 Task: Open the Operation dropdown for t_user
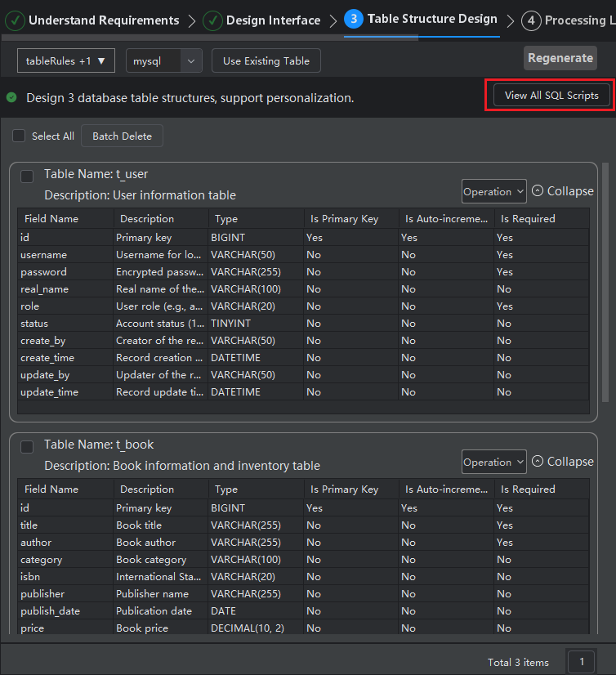pyautogui.click(x=493, y=191)
